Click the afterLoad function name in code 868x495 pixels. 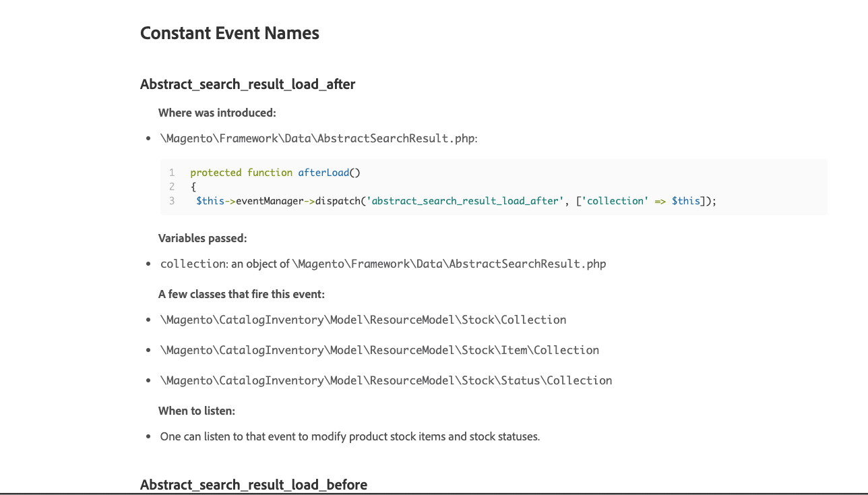point(323,173)
